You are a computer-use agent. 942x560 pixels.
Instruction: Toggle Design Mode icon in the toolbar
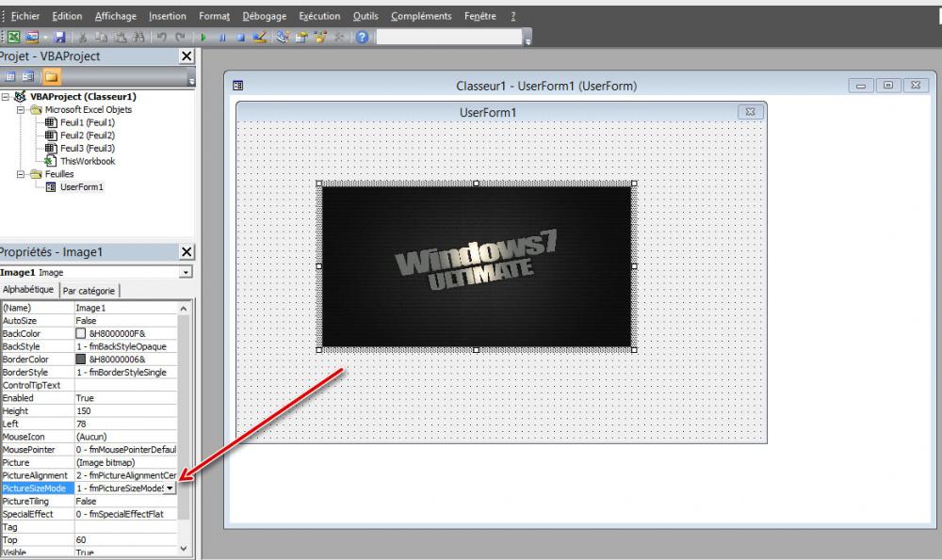tap(260, 38)
